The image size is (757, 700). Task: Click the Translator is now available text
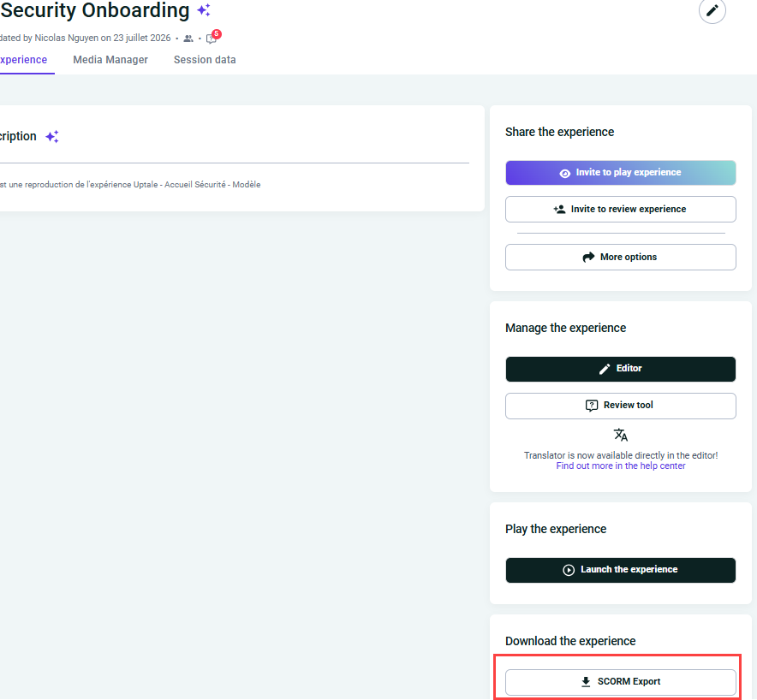point(621,455)
